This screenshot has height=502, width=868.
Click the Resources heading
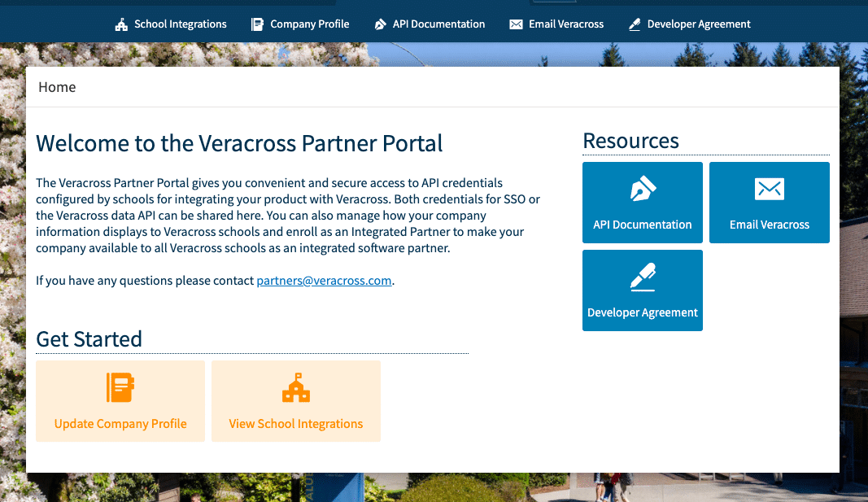pyautogui.click(x=630, y=141)
